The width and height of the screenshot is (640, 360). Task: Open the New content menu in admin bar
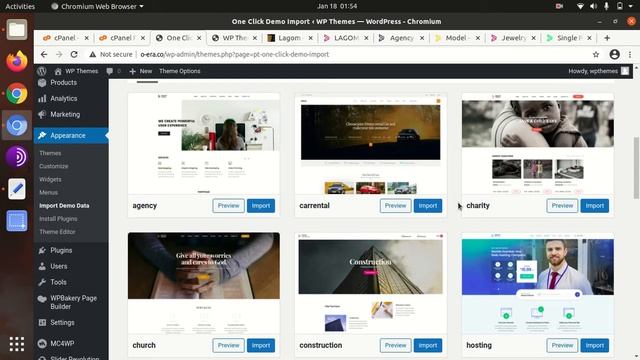pos(140,71)
